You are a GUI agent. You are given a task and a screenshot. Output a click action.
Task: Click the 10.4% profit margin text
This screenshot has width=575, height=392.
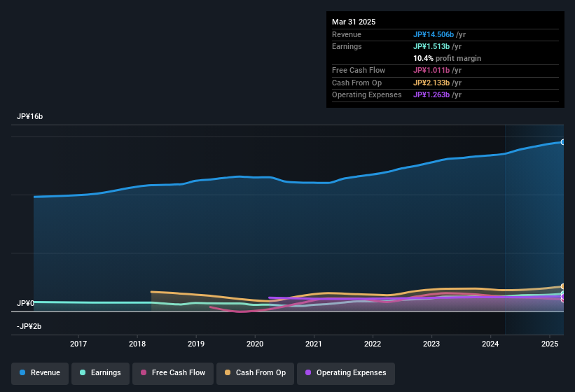pos(447,58)
